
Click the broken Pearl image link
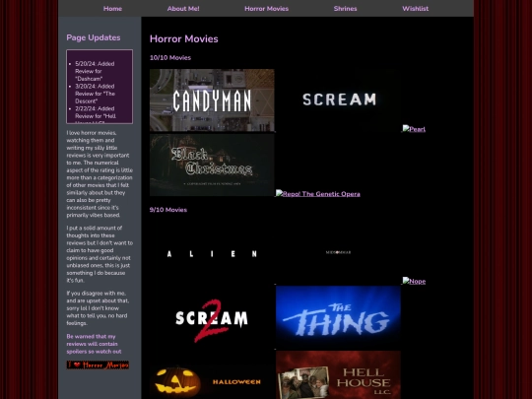(414, 129)
